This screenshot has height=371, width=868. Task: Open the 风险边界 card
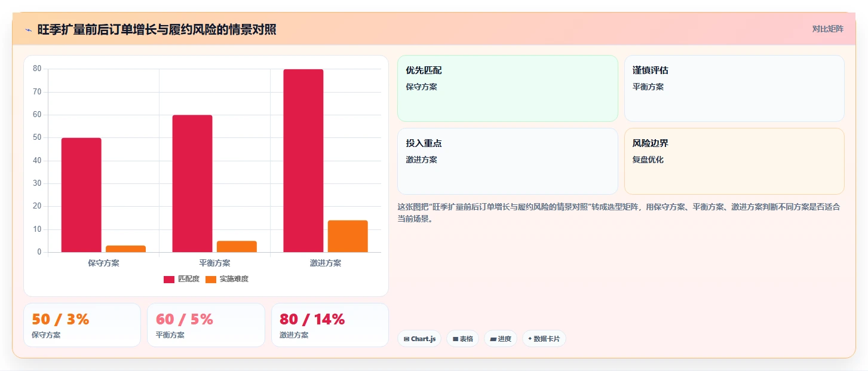click(734, 161)
